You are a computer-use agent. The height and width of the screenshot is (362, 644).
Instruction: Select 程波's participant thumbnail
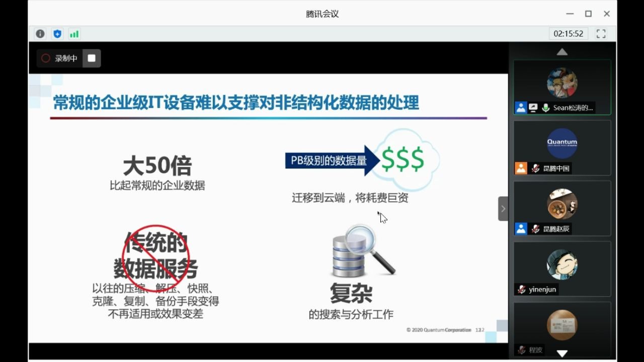561,325
